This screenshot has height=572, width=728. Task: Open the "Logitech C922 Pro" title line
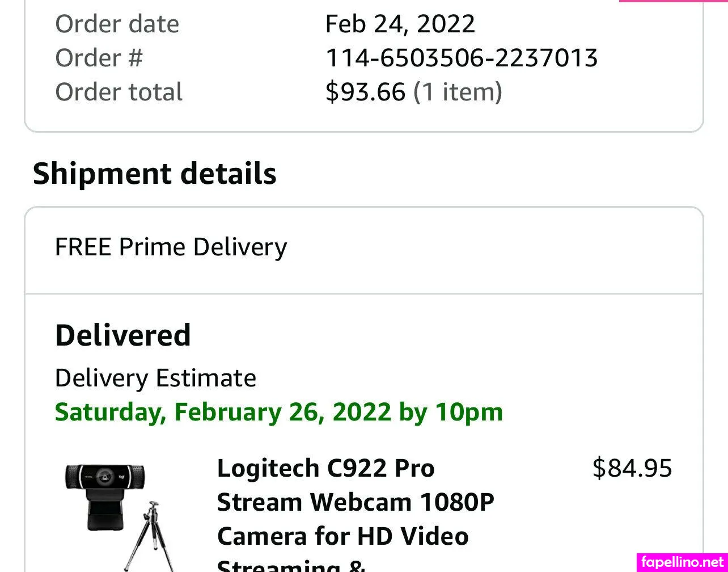[325, 469]
